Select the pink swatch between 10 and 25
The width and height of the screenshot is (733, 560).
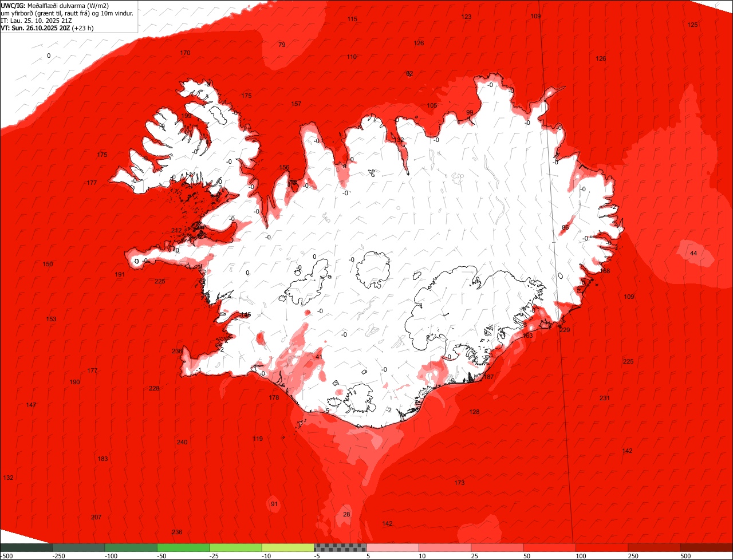click(445, 547)
